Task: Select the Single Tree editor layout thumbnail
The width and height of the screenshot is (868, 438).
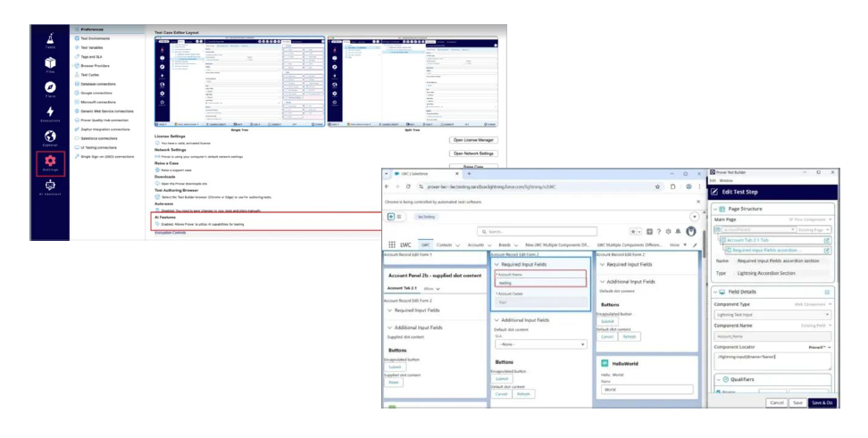Action: pyautogui.click(x=238, y=81)
